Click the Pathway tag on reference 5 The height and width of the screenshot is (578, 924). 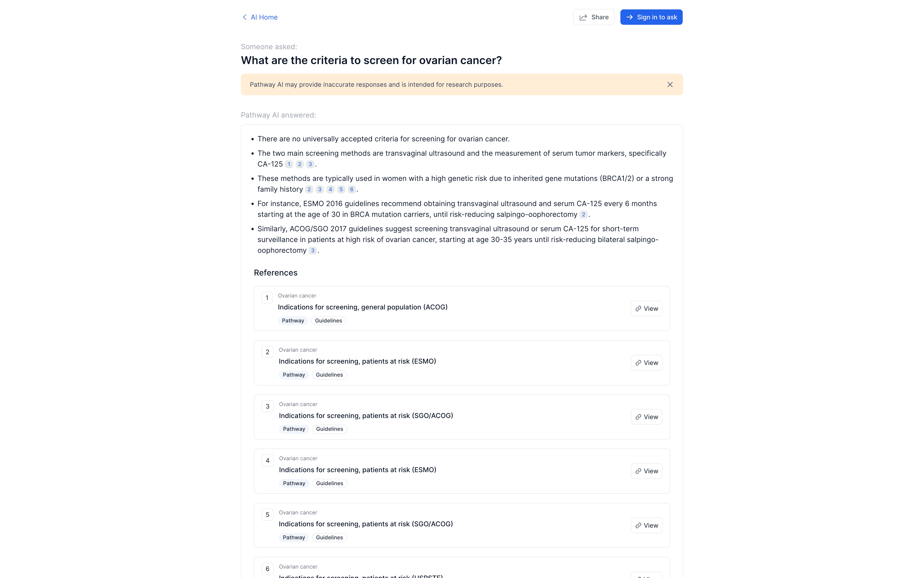point(293,538)
